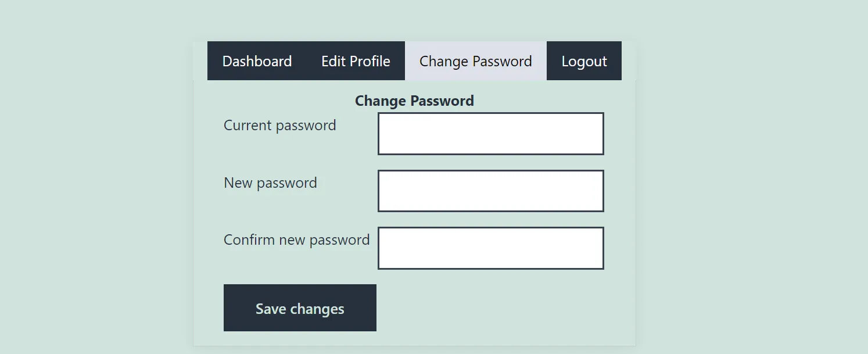
Task: Click into the New password field
Action: 490,191
